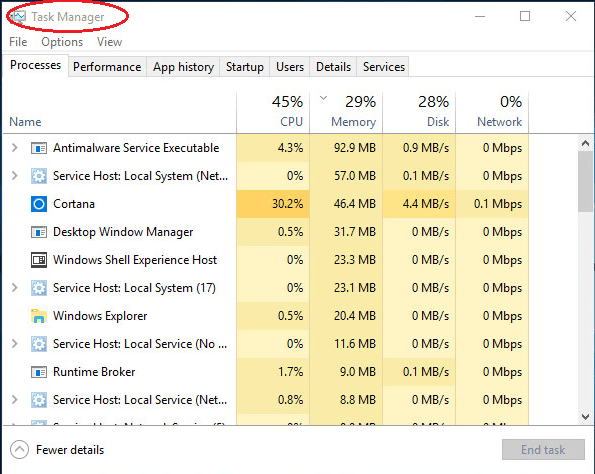
Task: Click the Antimalware Service Executable process icon
Action: point(39,148)
